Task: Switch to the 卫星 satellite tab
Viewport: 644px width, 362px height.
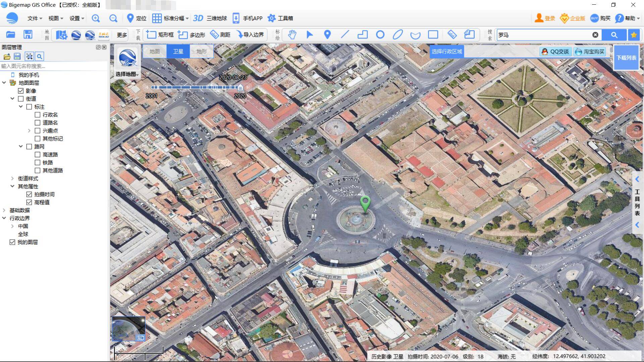Action: pyautogui.click(x=178, y=51)
